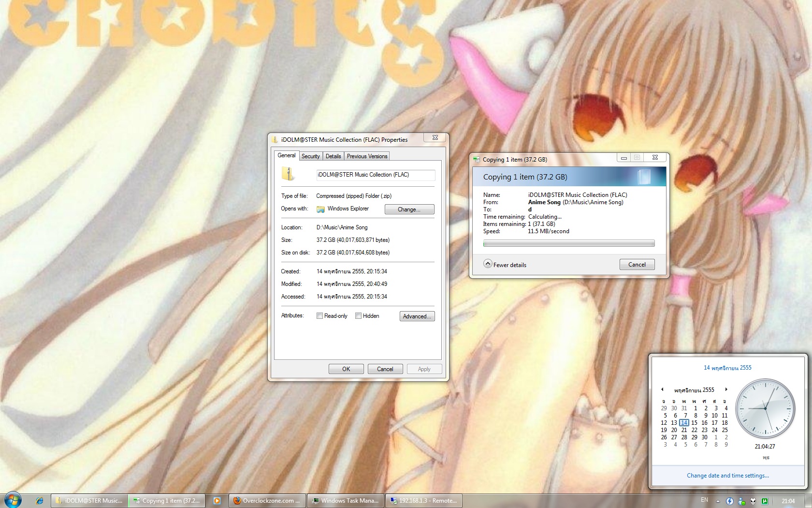
Task: Click the Size value 40,017,603,871 bytes
Action: tap(353, 240)
